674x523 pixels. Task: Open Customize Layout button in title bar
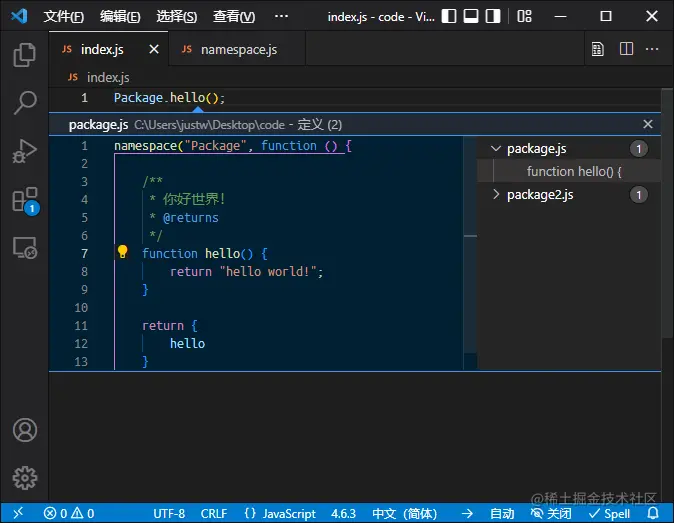click(x=524, y=16)
